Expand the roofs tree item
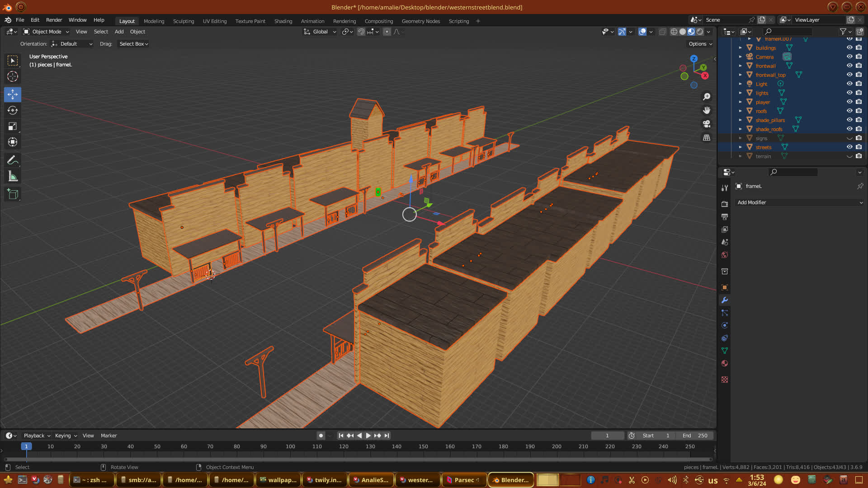The image size is (868, 488). (740, 111)
